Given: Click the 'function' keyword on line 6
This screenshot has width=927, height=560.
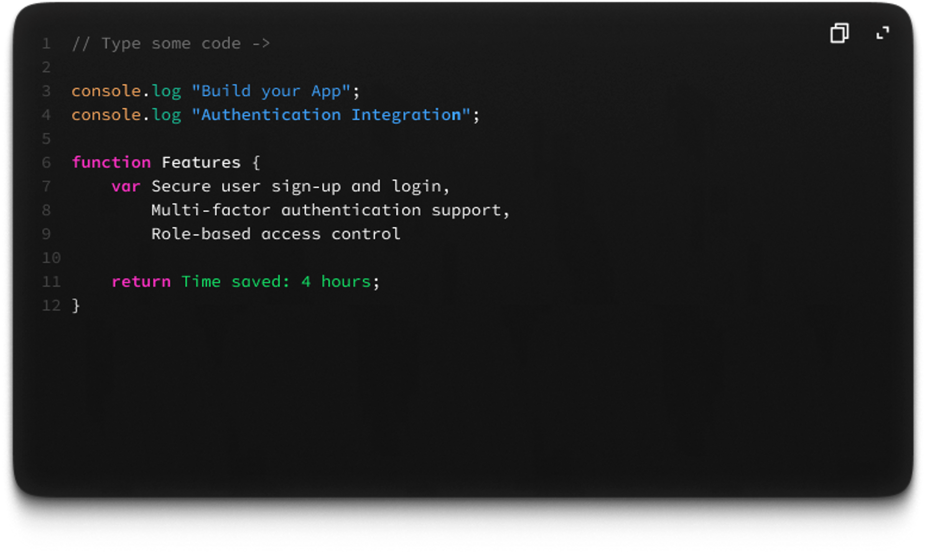Looking at the screenshot, I should tap(112, 162).
